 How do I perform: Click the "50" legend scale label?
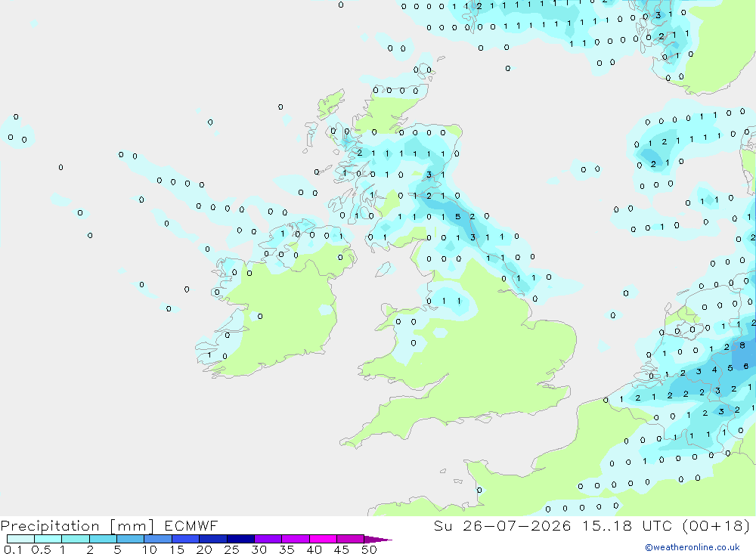(x=369, y=549)
